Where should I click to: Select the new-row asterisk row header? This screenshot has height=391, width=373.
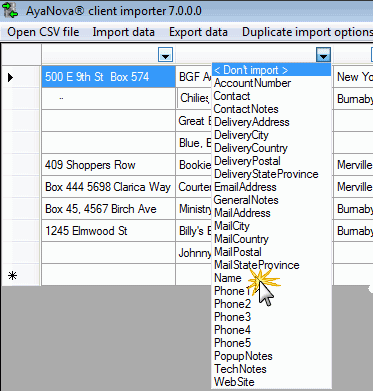tap(21, 275)
